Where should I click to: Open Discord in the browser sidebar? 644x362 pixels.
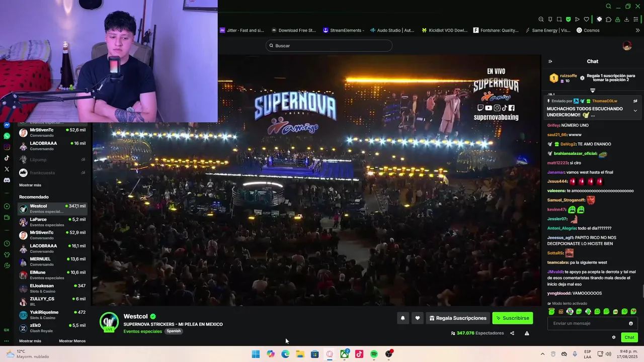7,180
